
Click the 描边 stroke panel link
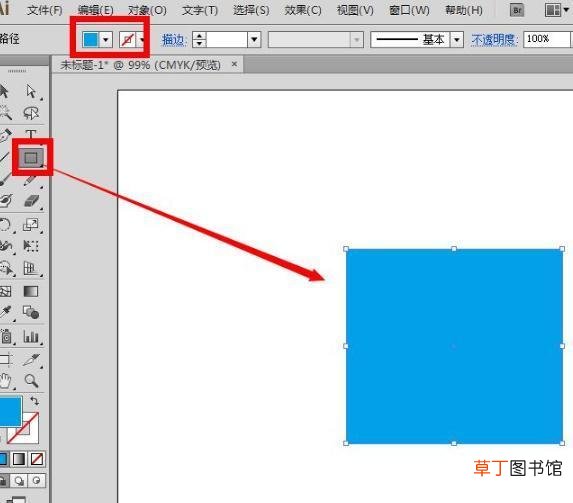[174, 39]
